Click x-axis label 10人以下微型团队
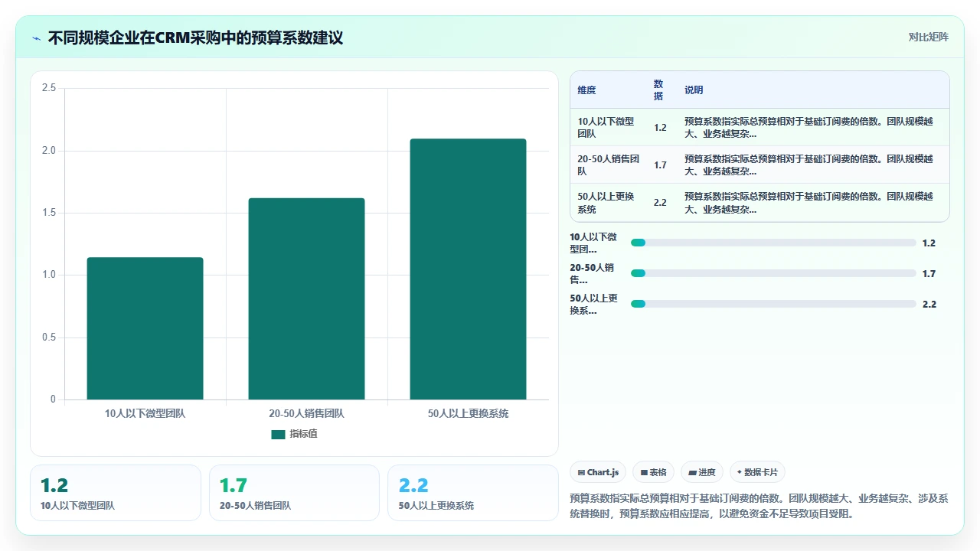 coord(145,413)
